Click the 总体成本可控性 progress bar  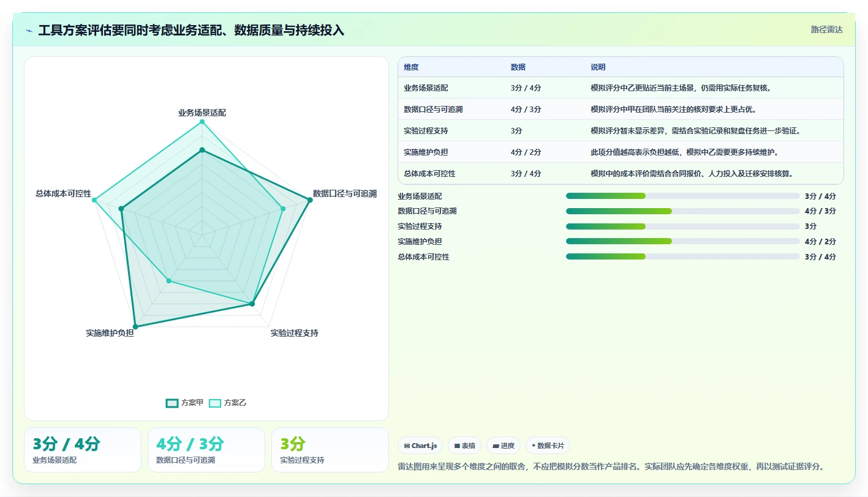coord(683,256)
